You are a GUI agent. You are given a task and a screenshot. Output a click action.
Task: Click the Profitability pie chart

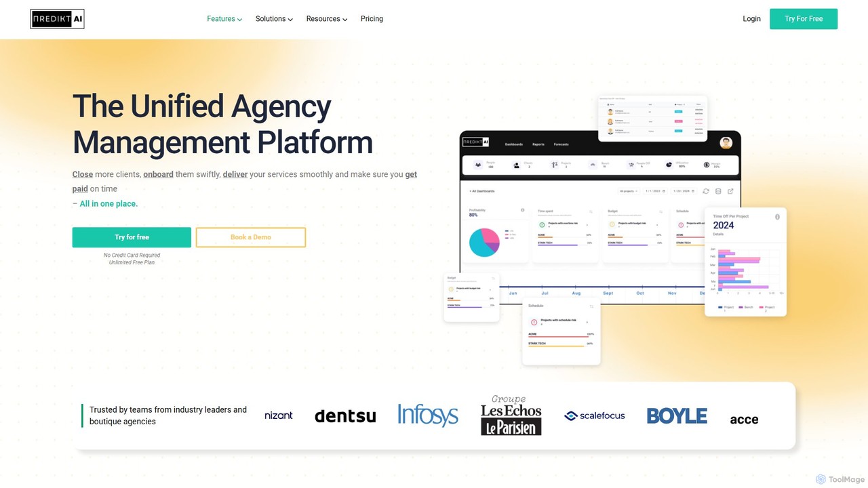[484, 242]
